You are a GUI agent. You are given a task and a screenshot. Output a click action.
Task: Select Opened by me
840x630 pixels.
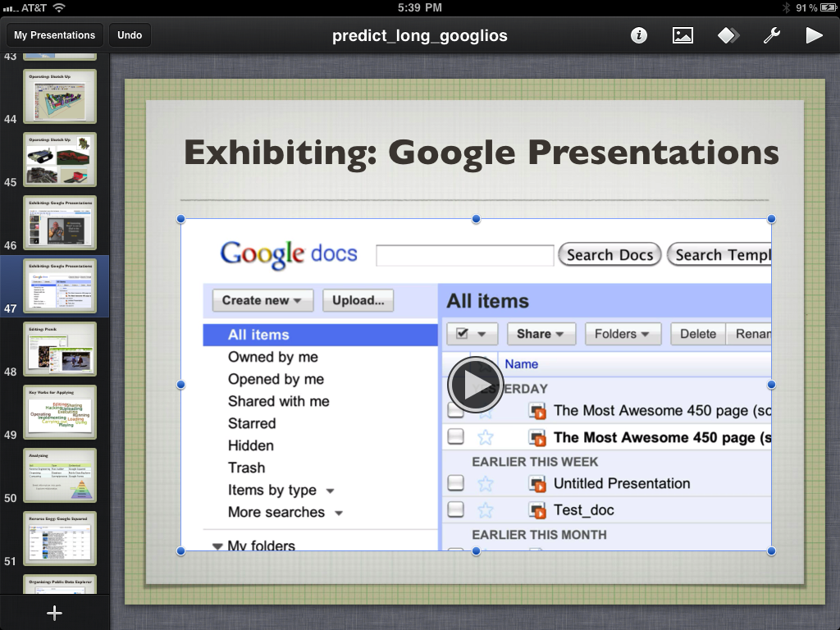[276, 379]
